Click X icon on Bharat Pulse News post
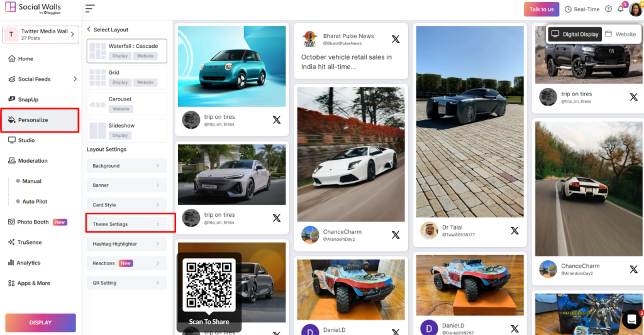The image size is (644, 335). (396, 39)
